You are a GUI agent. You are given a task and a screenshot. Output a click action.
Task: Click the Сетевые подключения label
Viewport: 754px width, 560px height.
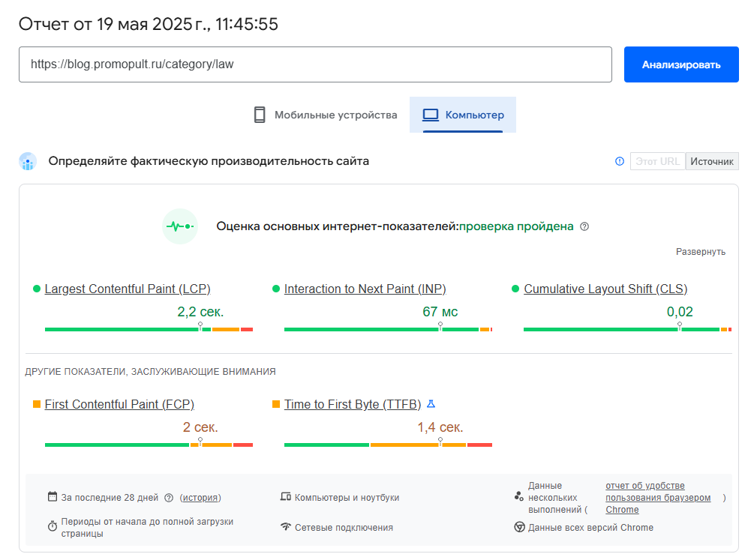(344, 528)
